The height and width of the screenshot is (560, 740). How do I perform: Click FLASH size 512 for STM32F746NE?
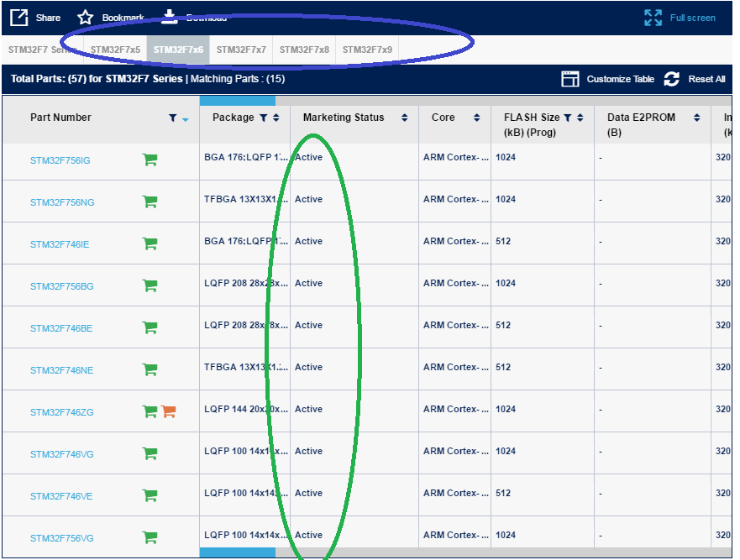click(x=503, y=367)
